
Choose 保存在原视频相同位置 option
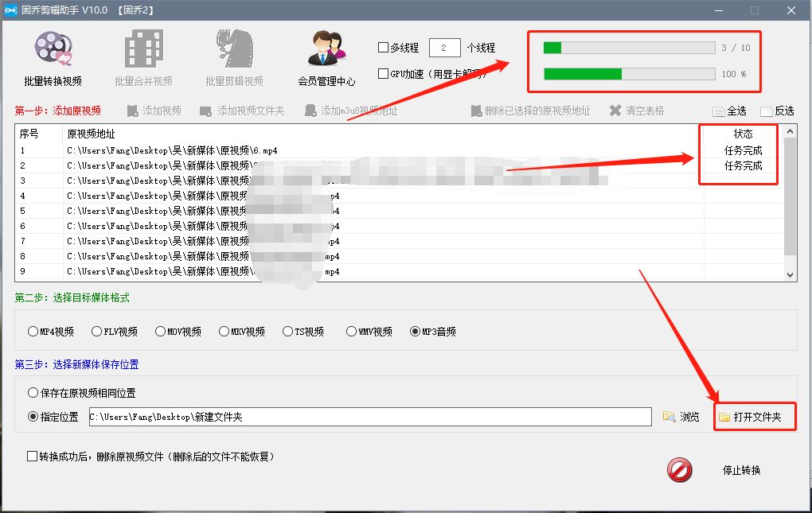pos(82,393)
